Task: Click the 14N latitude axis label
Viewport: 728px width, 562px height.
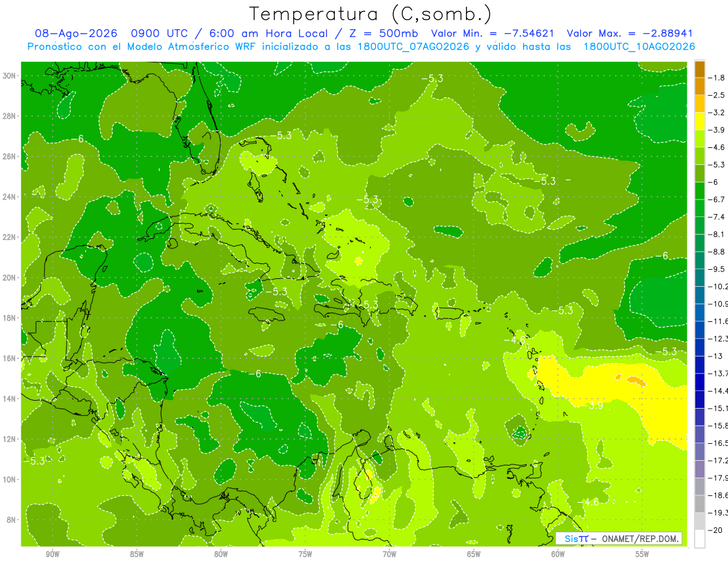Action: [x=9, y=398]
